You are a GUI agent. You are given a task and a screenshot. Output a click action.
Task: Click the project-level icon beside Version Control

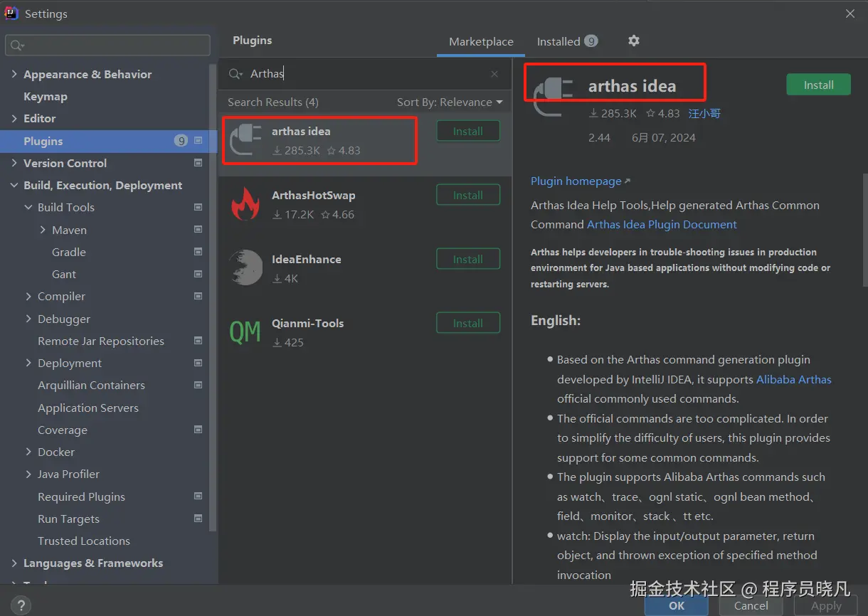click(199, 163)
